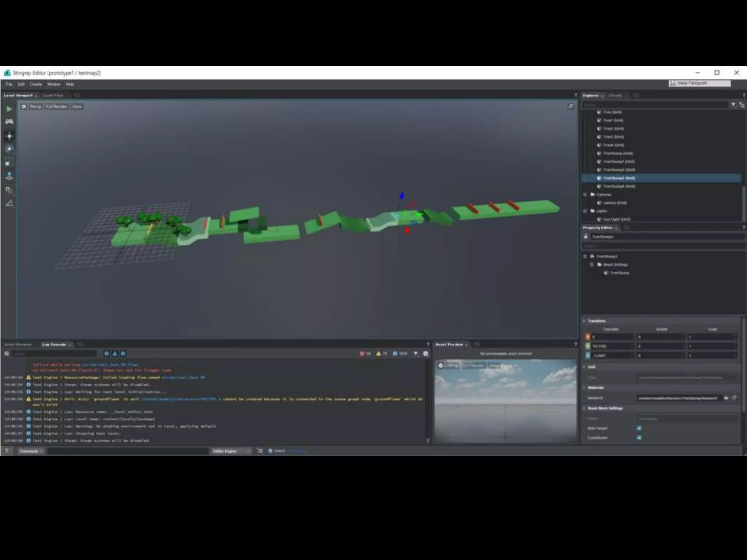Image resolution: width=747 pixels, height=560 pixels.
Task: Open Log Console settings gear
Action: pos(425,354)
